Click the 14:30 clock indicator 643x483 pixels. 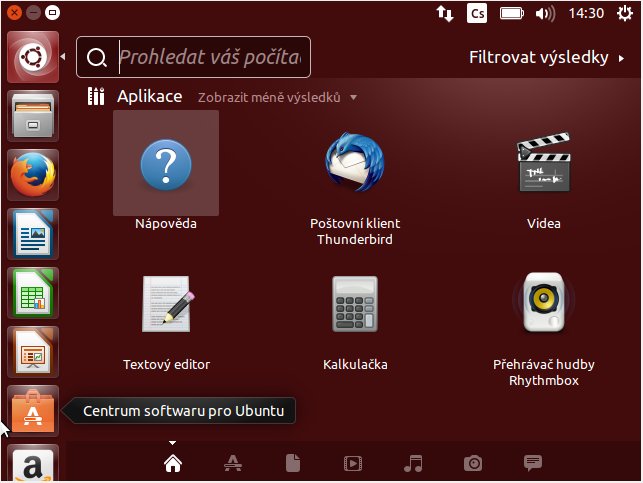coord(586,14)
